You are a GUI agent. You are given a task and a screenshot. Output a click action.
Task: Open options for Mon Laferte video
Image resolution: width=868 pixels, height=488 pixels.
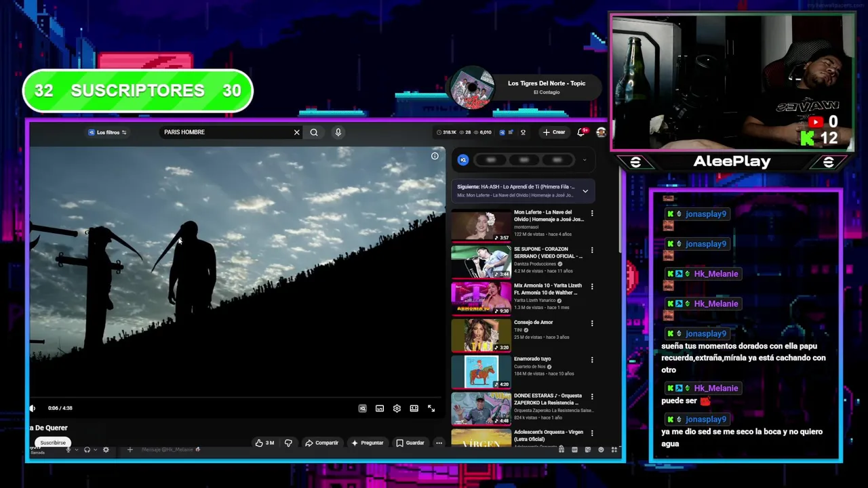[x=592, y=213]
